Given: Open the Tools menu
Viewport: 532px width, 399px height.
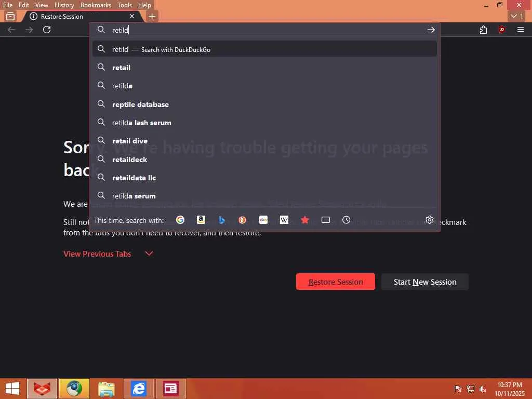Looking at the screenshot, I should 125,5.
